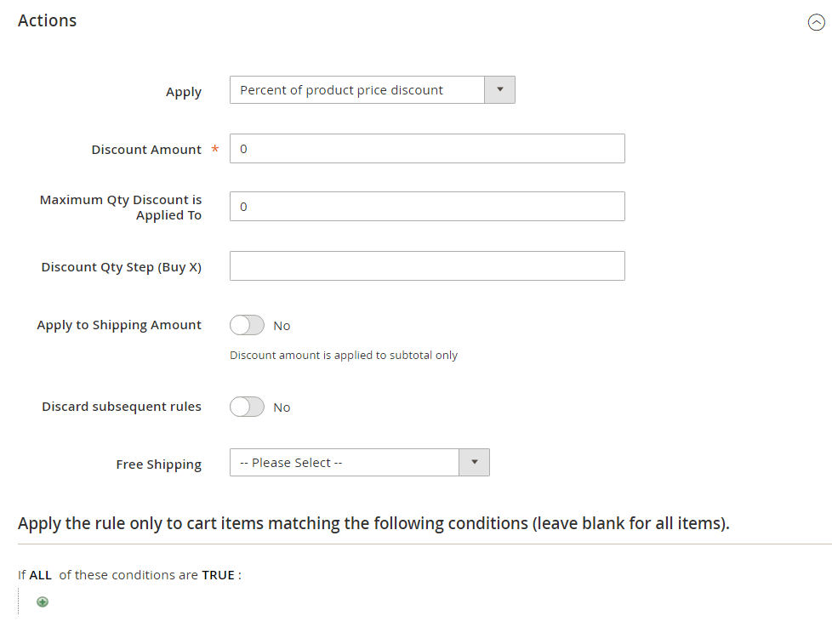Toggle Apply to Shipping Amount switch
Image resolution: width=832 pixels, height=644 pixels.
coord(247,325)
